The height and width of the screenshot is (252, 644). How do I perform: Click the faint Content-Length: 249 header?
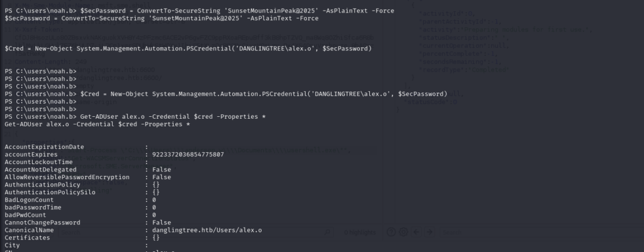click(x=50, y=62)
